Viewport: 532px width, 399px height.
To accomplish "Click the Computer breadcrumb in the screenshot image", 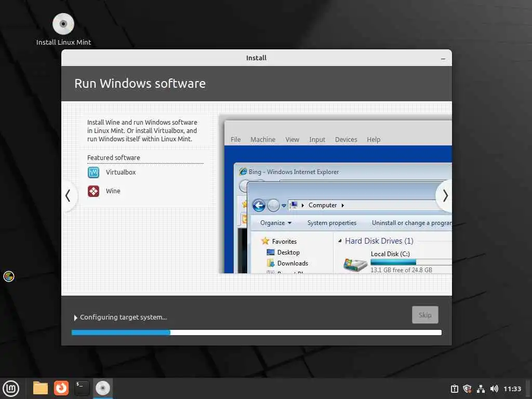I will click(x=323, y=205).
